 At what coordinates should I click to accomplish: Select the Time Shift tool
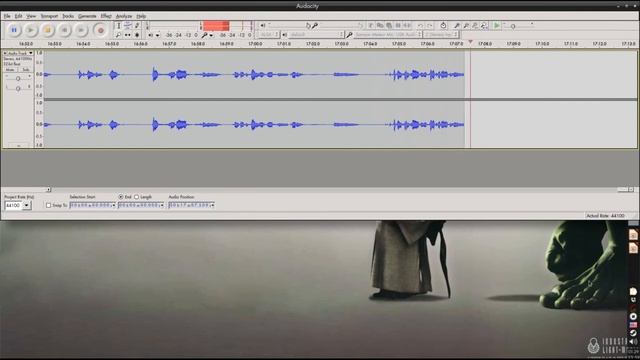[128, 35]
